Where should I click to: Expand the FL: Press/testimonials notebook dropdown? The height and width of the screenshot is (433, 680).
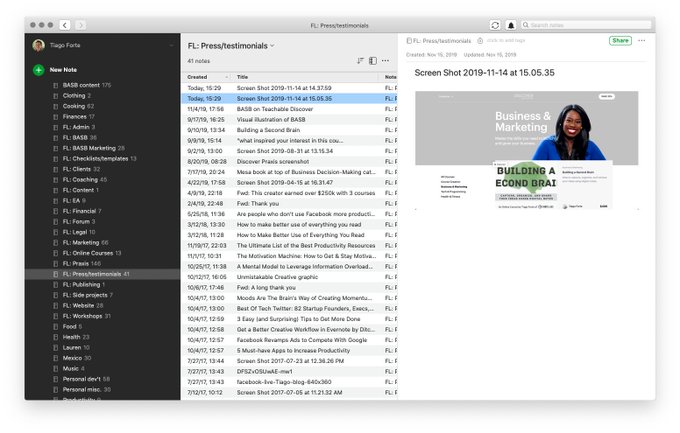pyautogui.click(x=272, y=46)
